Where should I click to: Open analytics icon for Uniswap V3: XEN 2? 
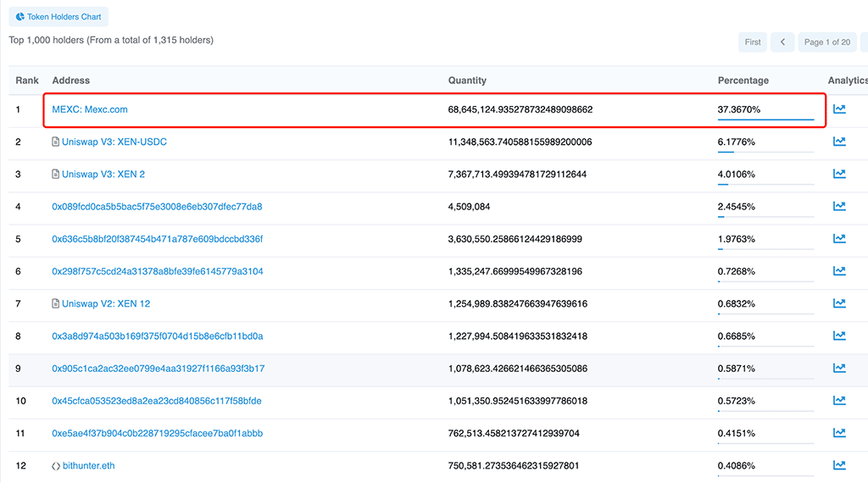[839, 174]
